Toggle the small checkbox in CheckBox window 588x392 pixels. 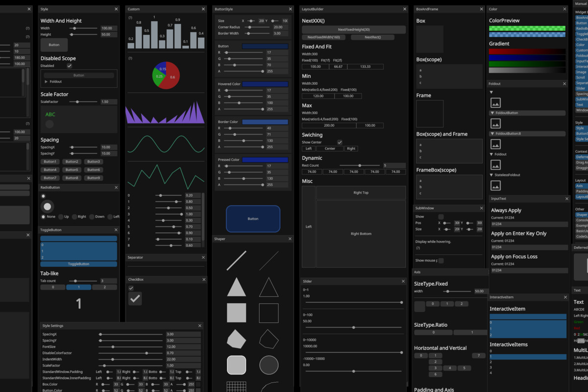[131, 288]
